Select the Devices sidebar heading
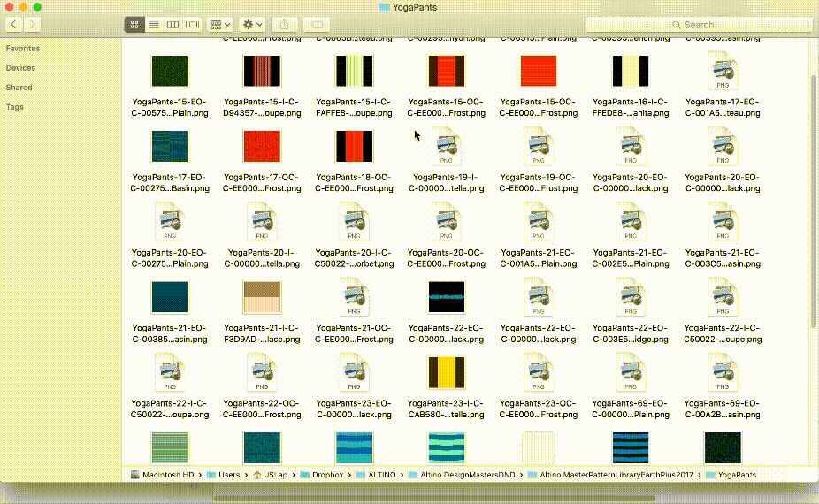The height and width of the screenshot is (504, 819). [x=20, y=68]
